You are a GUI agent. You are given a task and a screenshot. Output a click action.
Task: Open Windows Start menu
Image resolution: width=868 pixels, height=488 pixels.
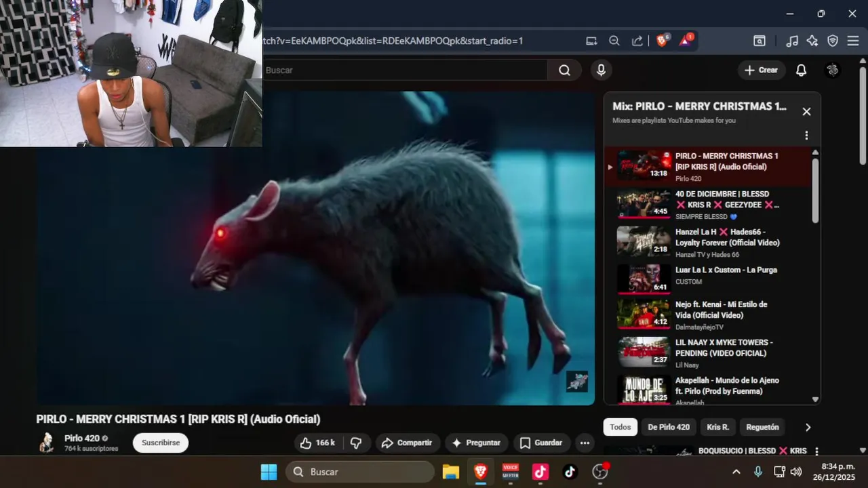[269, 472]
